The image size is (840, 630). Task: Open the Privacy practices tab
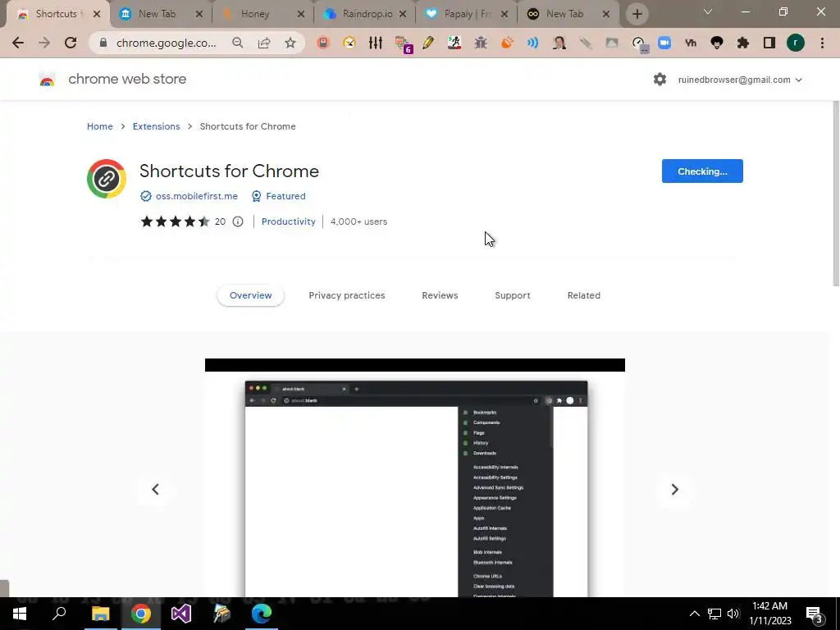pyautogui.click(x=347, y=295)
